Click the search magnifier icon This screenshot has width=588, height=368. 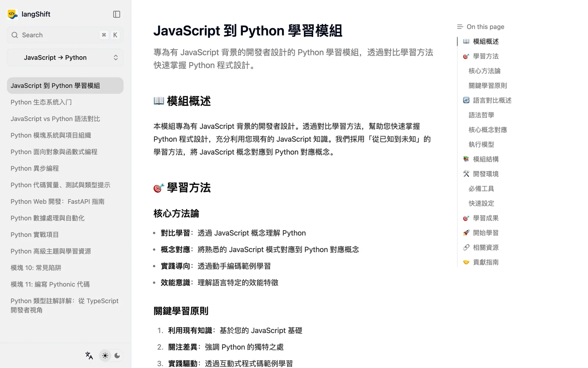click(15, 35)
